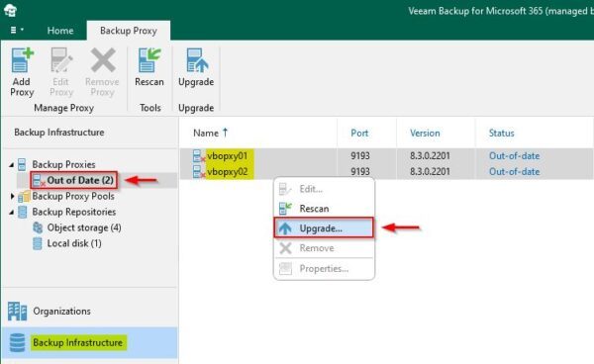Click the Backup Proxies server icon in the tree
The image size is (594, 364).
click(22, 164)
